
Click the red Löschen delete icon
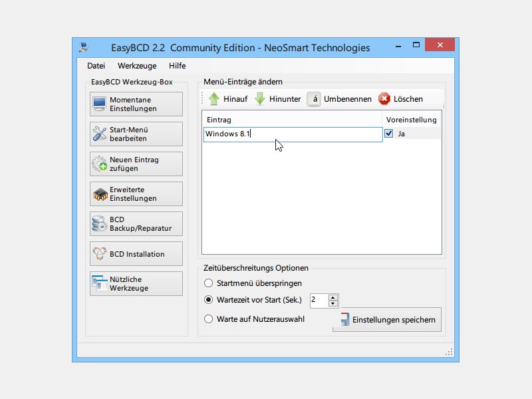[x=384, y=98]
